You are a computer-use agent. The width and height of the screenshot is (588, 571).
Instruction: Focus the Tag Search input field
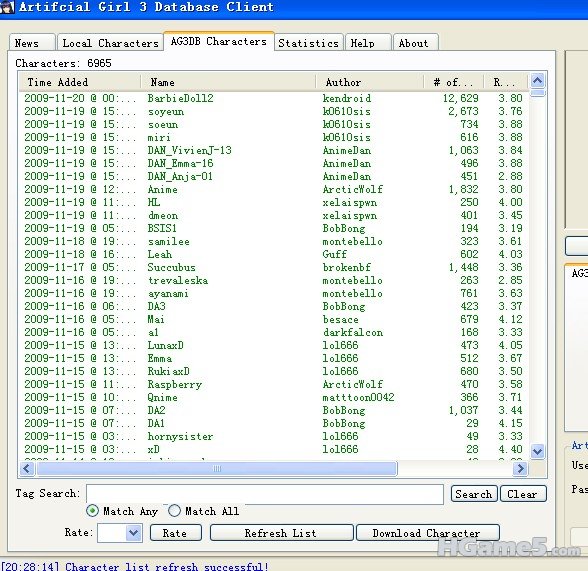tap(265, 494)
